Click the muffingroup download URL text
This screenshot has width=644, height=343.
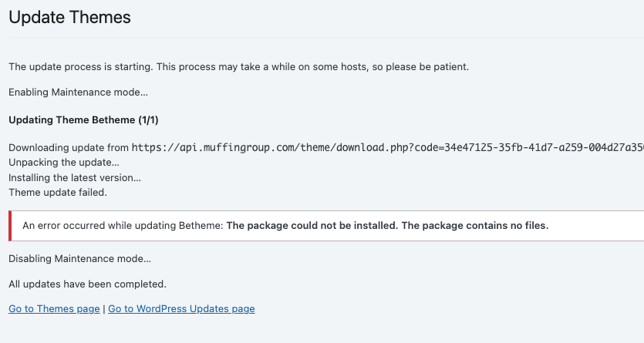click(x=386, y=148)
